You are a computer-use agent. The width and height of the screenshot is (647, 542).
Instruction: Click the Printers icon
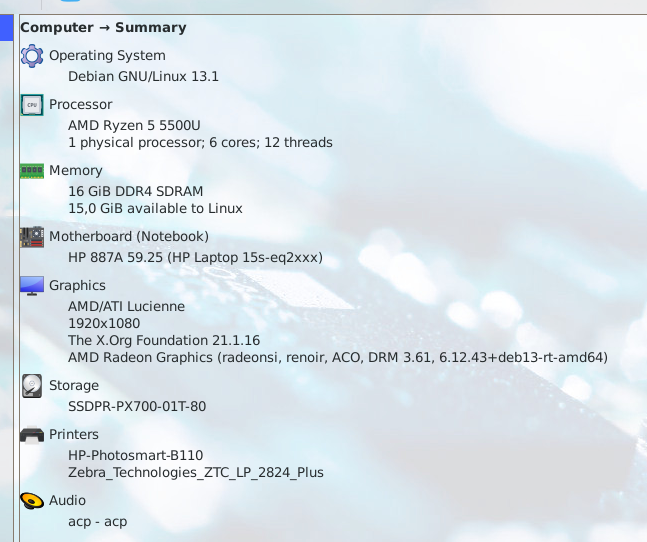tap(32, 435)
